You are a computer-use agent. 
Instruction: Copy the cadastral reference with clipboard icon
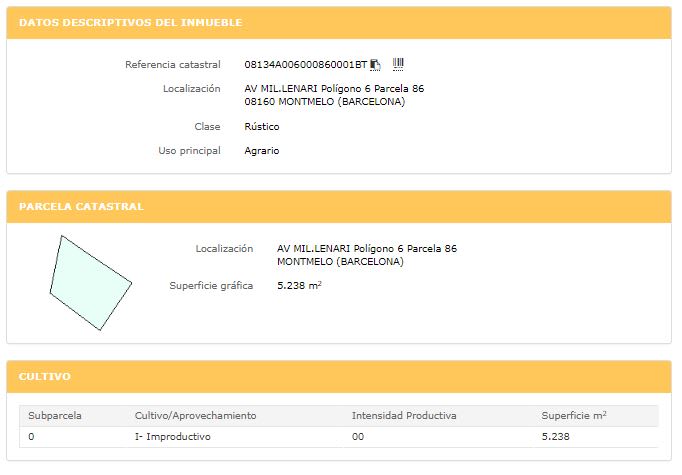coord(375,65)
